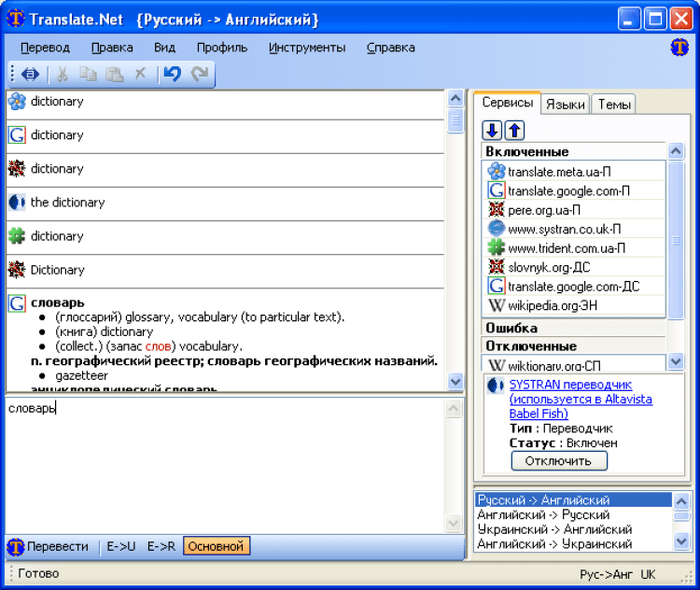Click the Перевести button
The height and width of the screenshot is (590, 700).
coord(49,546)
